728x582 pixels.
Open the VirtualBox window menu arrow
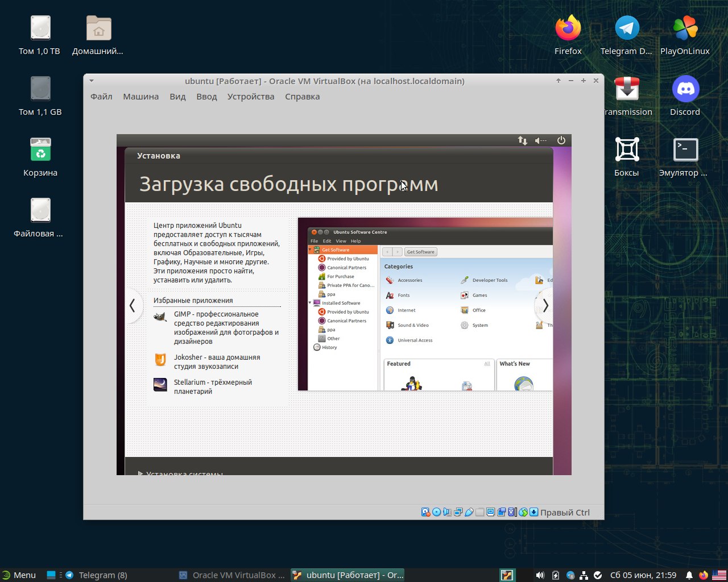point(92,81)
